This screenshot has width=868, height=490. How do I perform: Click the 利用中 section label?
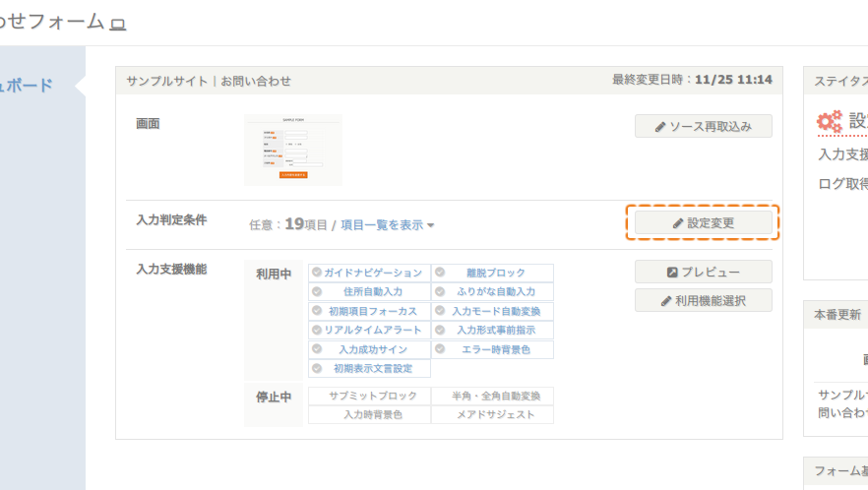(274, 275)
